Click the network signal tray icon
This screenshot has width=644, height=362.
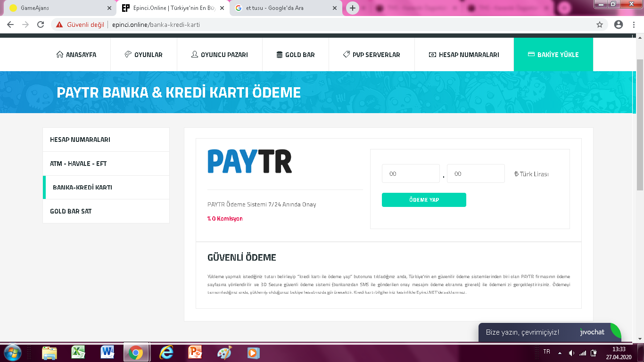583,353
